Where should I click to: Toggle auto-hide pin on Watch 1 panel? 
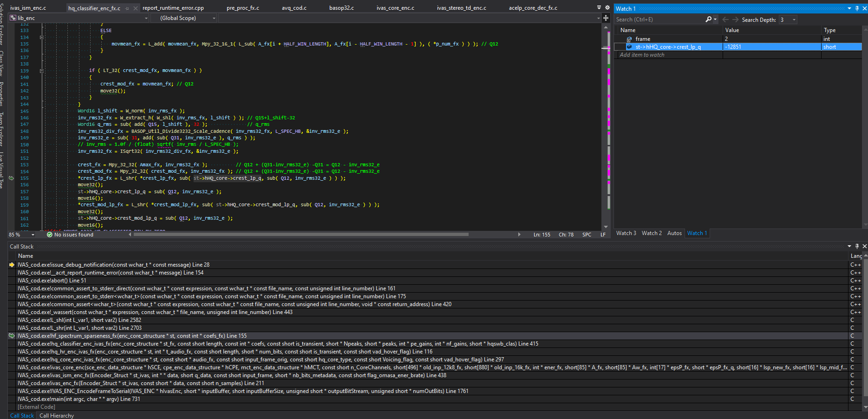pos(857,8)
